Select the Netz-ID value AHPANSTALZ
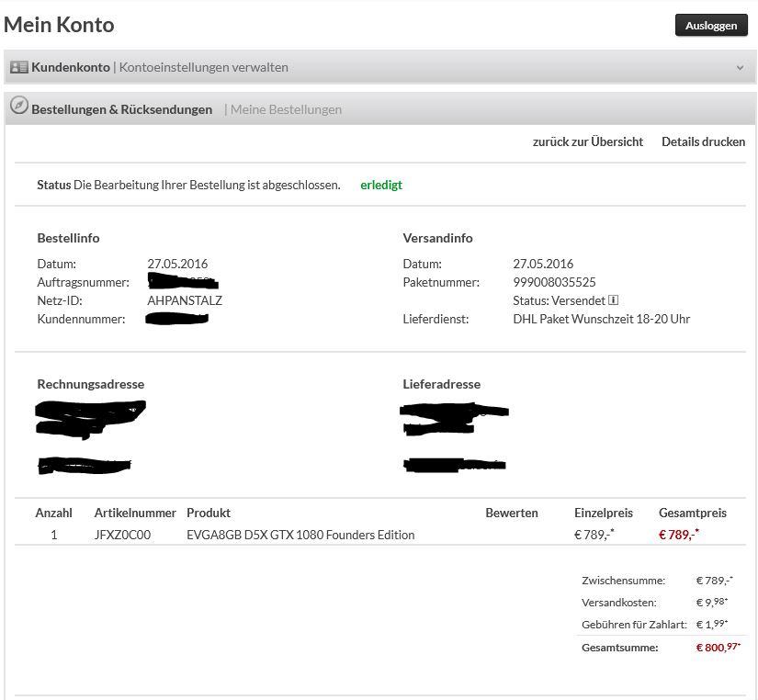 tap(185, 300)
